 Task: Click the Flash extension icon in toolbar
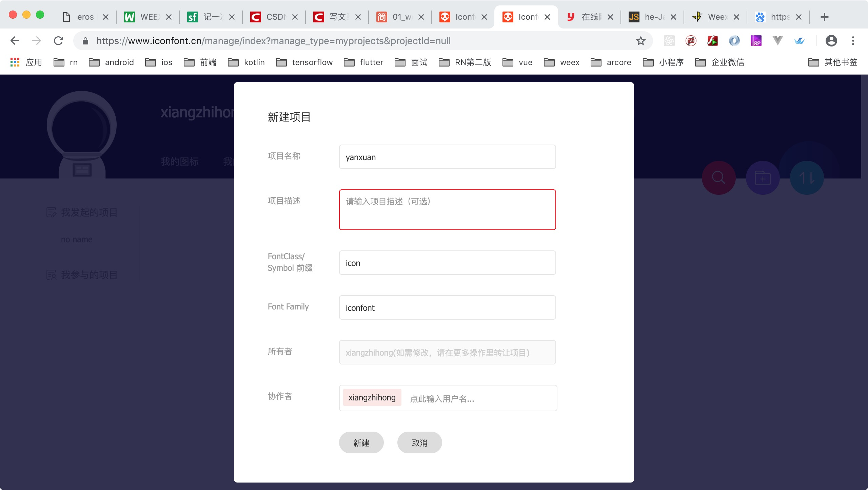click(712, 41)
